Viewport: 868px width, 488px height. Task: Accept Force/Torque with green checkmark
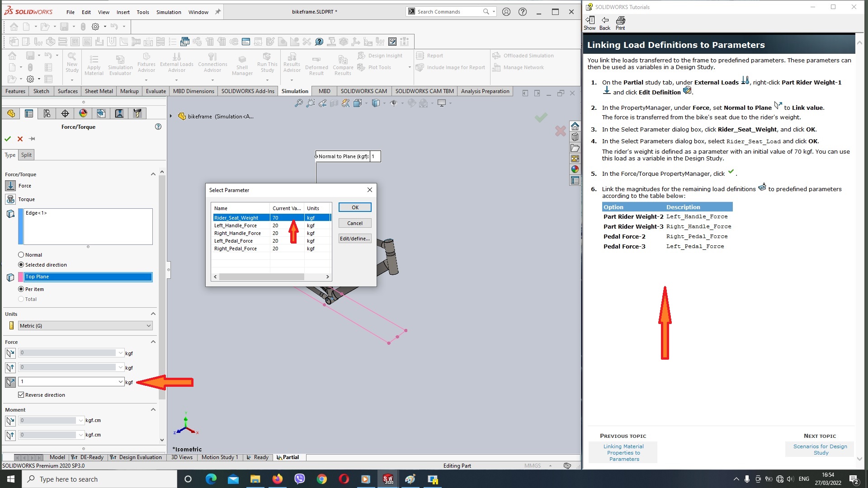tap(8, 139)
